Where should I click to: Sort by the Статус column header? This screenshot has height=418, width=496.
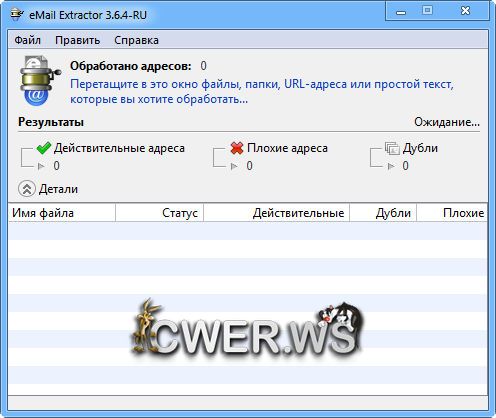(160, 213)
